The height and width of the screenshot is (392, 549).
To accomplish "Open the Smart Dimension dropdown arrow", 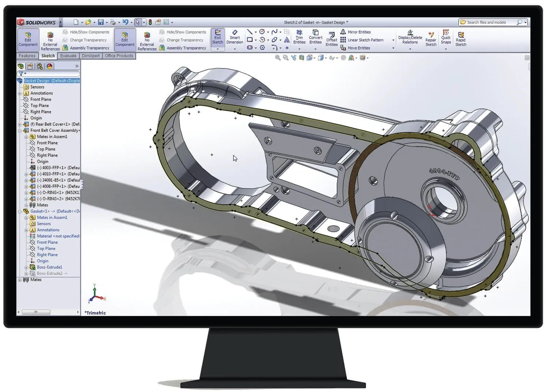I will pos(235,49).
